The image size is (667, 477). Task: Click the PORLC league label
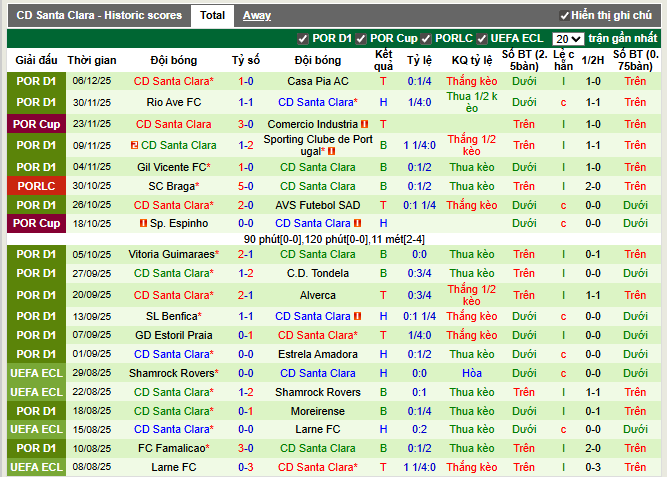tap(37, 186)
